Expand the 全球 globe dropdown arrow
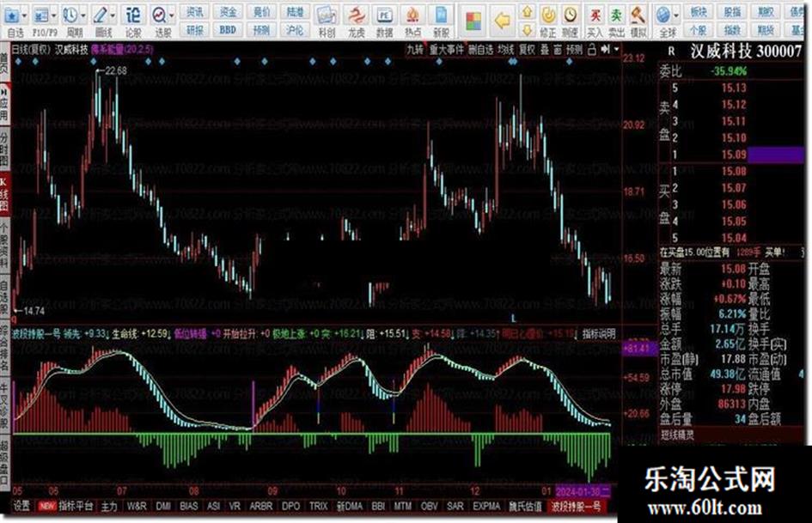 (x=675, y=16)
